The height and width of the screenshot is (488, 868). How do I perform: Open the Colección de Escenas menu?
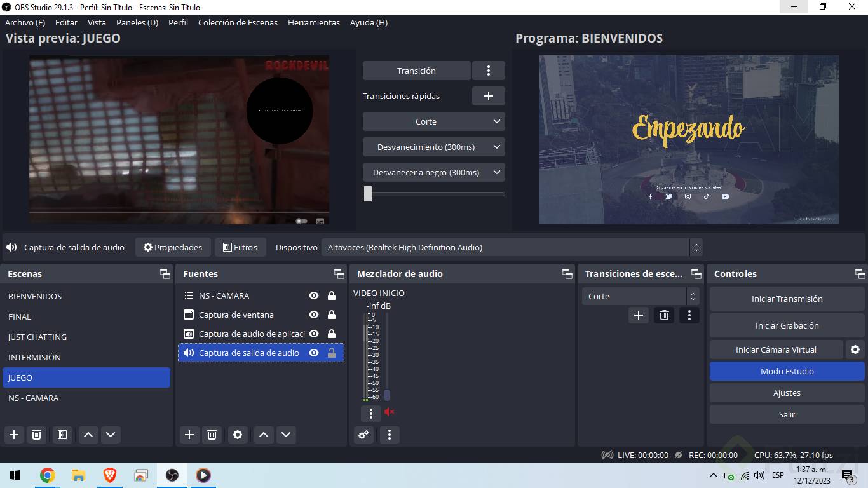click(x=238, y=22)
